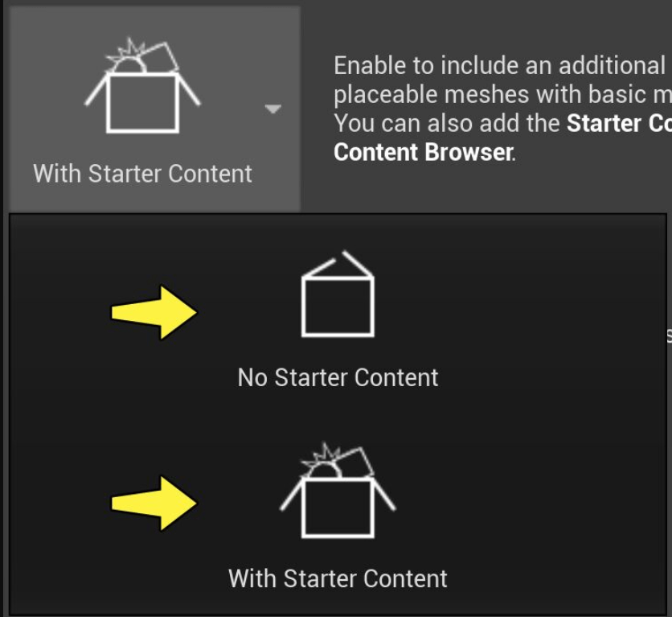The width and height of the screenshot is (672, 617).
Task: Click the 'Enable to include an additional' description line
Action: point(499,66)
